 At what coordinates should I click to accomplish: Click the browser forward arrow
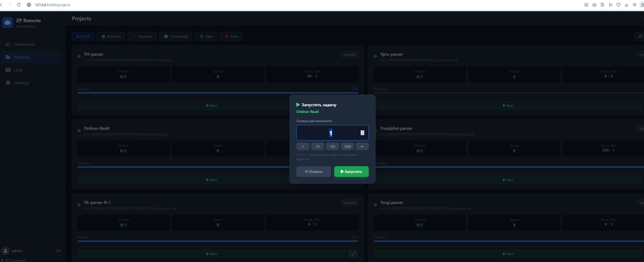coord(10,5)
